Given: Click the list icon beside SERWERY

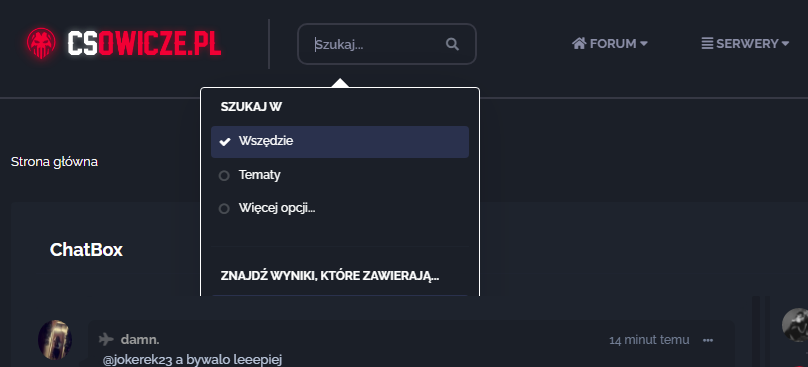Looking at the screenshot, I should click(707, 43).
